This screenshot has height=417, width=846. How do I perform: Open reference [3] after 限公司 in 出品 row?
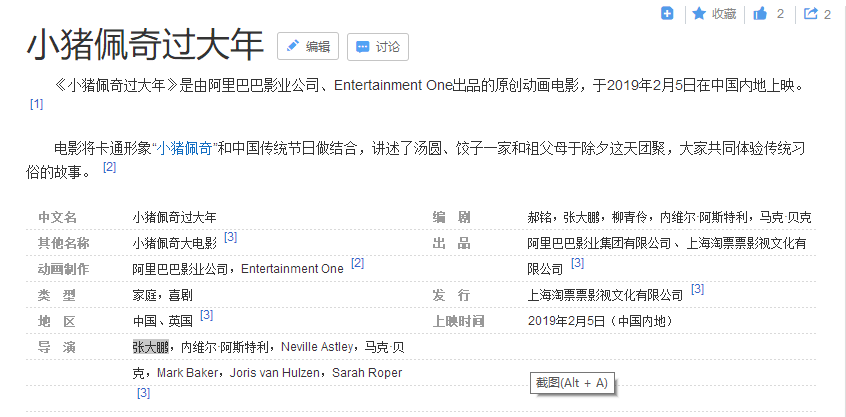pyautogui.click(x=577, y=263)
